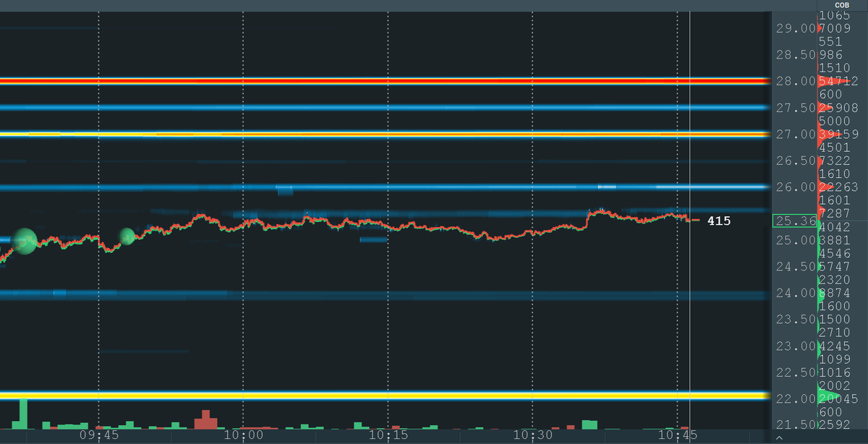Click the 28.00 price level label

pyautogui.click(x=796, y=81)
